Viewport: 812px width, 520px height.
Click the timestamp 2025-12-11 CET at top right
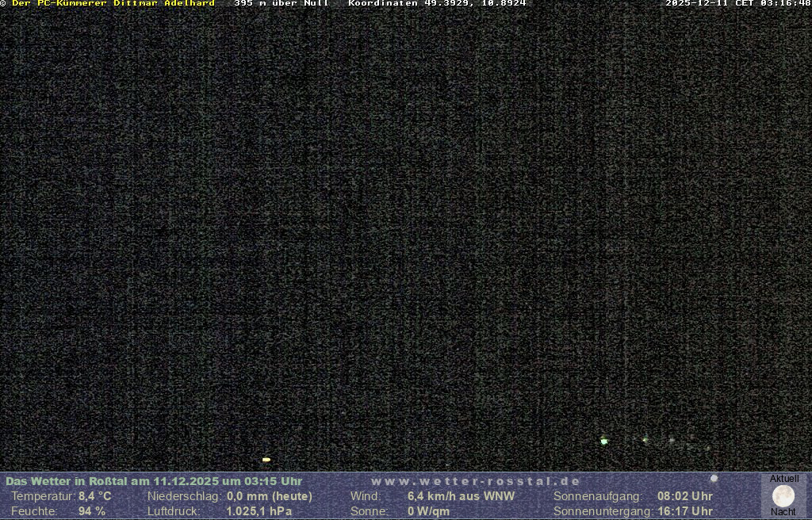click(737, 3)
